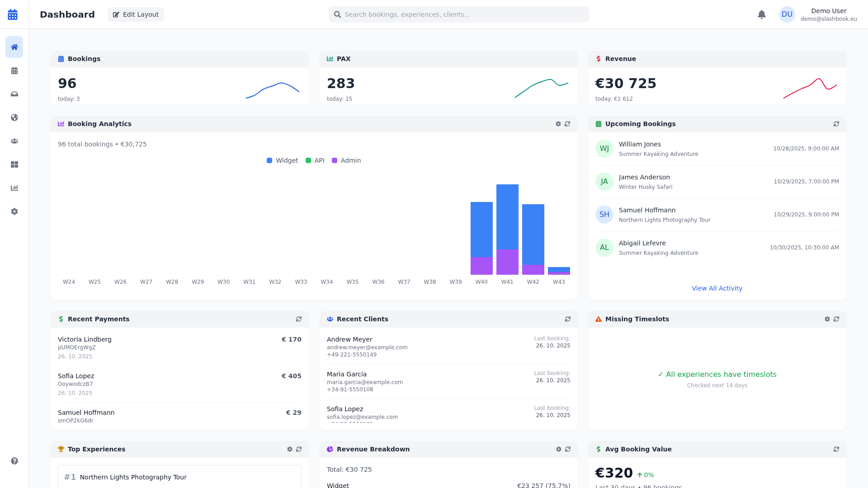This screenshot has height=488, width=868.
Task: Open the help icon at sidebar bottom
Action: coord(14,461)
